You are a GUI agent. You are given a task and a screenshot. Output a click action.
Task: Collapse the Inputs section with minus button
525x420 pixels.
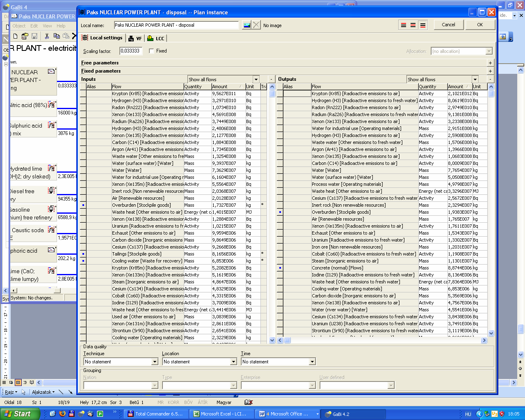271,79
